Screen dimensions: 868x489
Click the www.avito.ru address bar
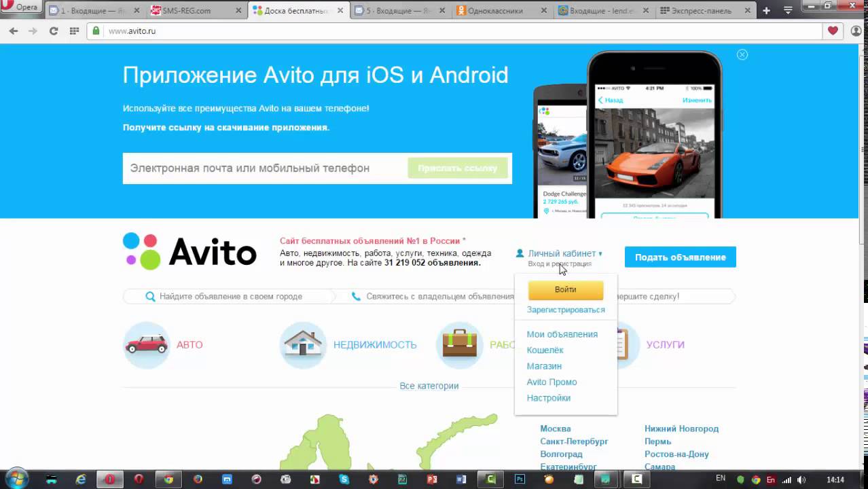coord(454,31)
